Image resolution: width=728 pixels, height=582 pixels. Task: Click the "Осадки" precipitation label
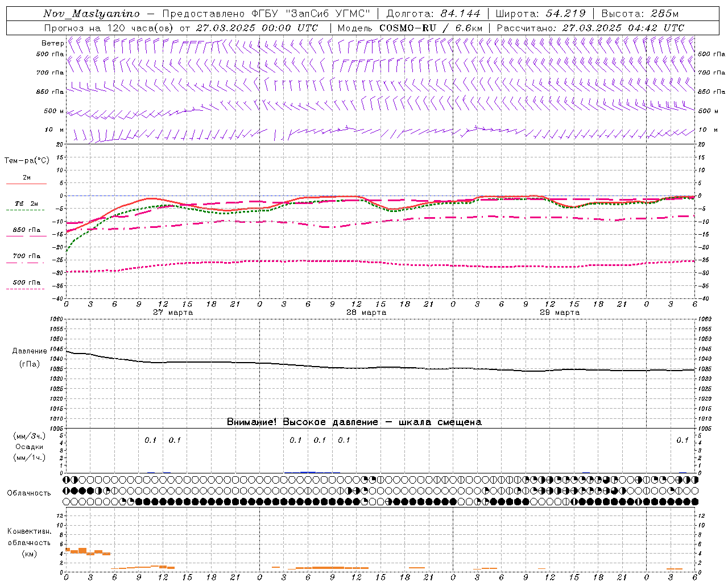click(30, 447)
